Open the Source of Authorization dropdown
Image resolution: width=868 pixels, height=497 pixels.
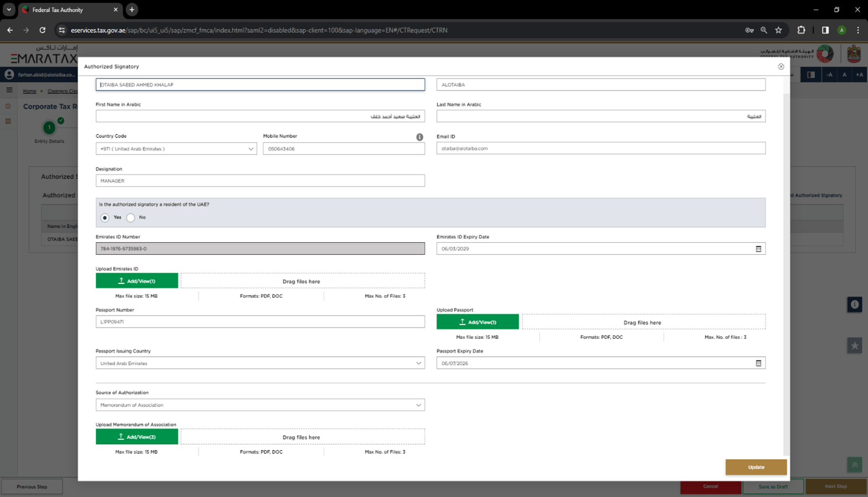tap(260, 405)
